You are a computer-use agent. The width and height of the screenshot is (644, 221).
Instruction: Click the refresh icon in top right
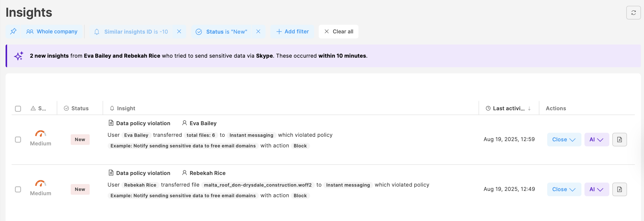[633, 13]
